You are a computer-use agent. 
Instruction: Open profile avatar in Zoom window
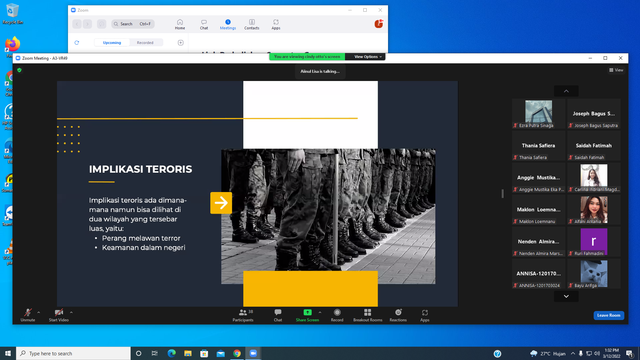[379, 24]
